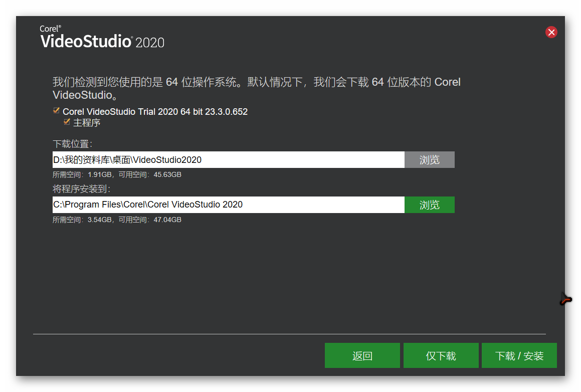
Task: Click the 64 位操作系统 detection message
Action: 256,88
